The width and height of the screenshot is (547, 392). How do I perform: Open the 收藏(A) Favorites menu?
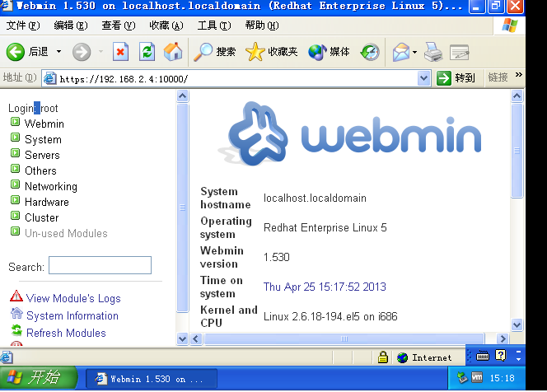(166, 26)
